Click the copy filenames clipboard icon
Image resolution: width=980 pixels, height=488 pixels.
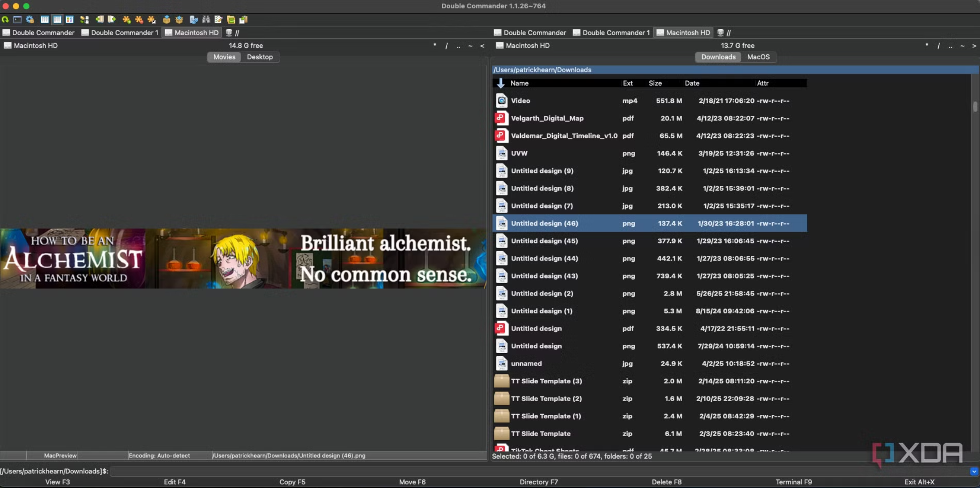[x=243, y=20]
